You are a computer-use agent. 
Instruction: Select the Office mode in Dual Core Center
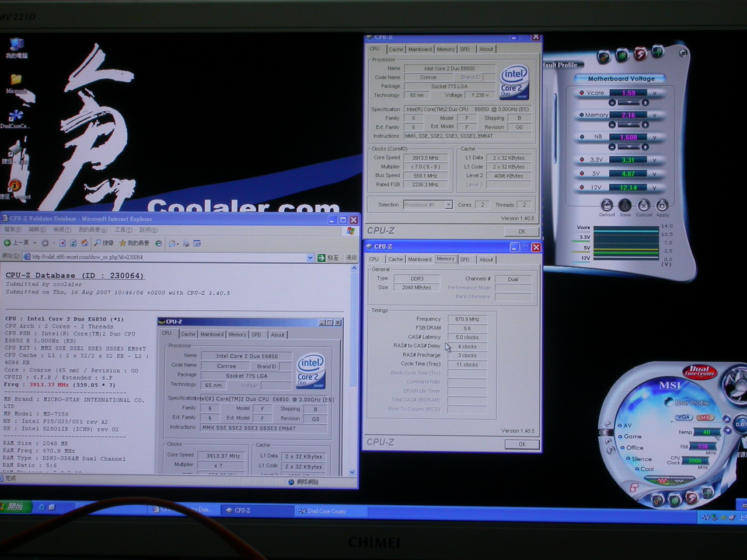click(x=631, y=447)
